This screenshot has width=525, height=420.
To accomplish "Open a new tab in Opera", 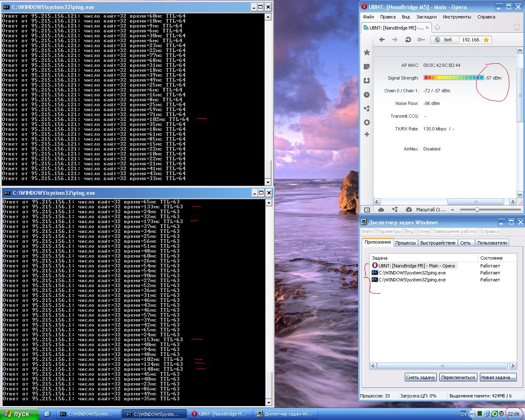I will pyautogui.click(x=437, y=27).
